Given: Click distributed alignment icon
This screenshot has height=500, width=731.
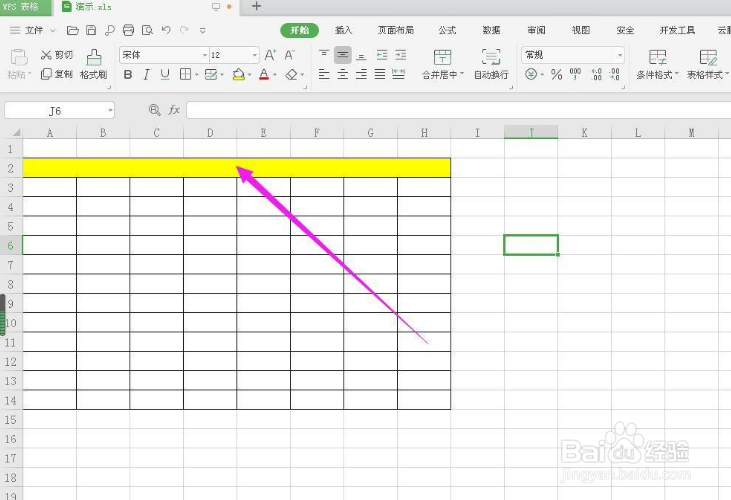Looking at the screenshot, I should tap(399, 74).
